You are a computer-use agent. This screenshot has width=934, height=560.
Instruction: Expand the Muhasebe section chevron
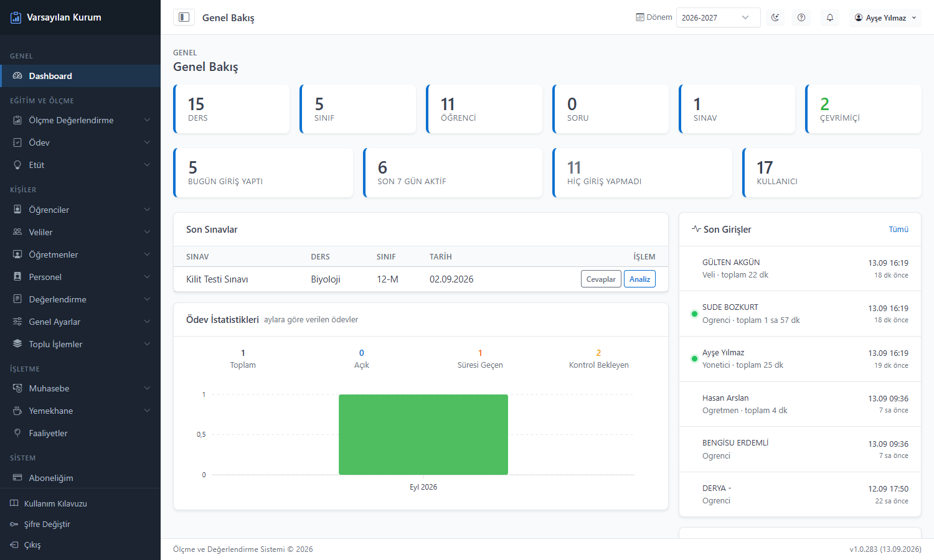tap(148, 388)
